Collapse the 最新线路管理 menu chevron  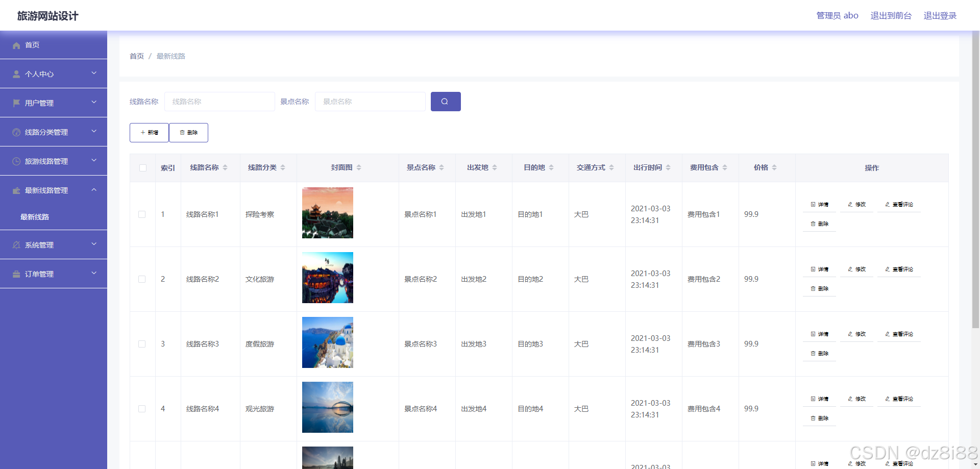[x=94, y=189]
